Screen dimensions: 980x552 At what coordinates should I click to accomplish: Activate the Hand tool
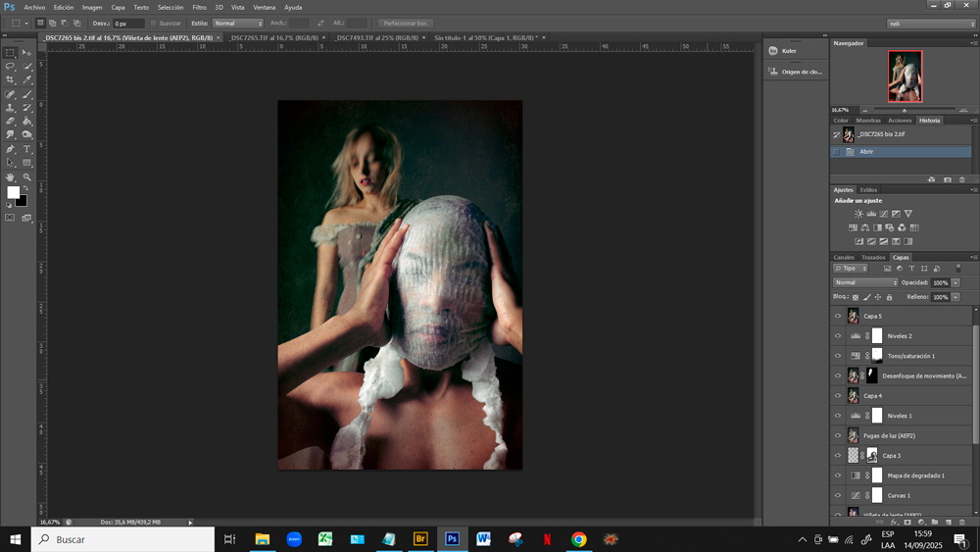click(10, 177)
